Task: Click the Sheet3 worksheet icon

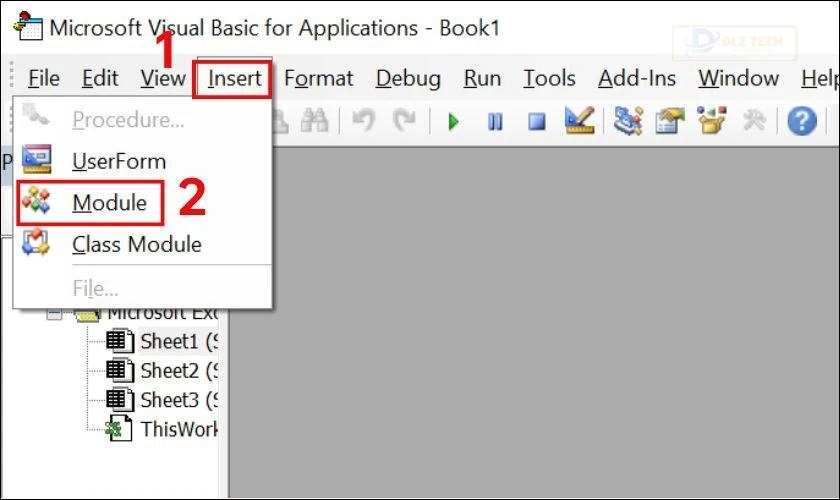Action: tap(119, 399)
